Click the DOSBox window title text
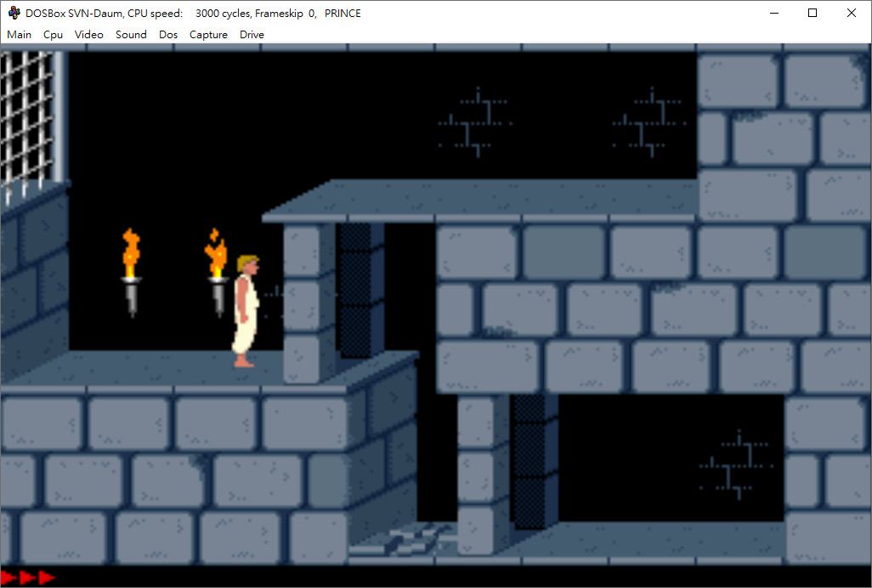872x588 pixels. point(193,13)
